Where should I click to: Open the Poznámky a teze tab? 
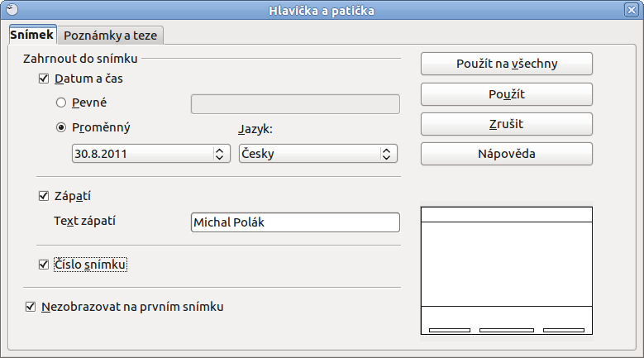111,36
